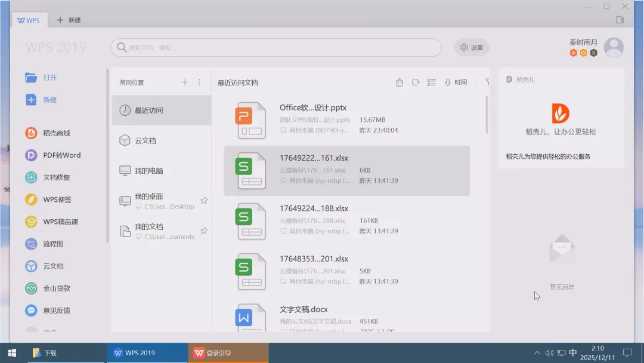The height and width of the screenshot is (363, 644).
Task: Click the sidebar panel toggle icon
Action: [x=620, y=20]
